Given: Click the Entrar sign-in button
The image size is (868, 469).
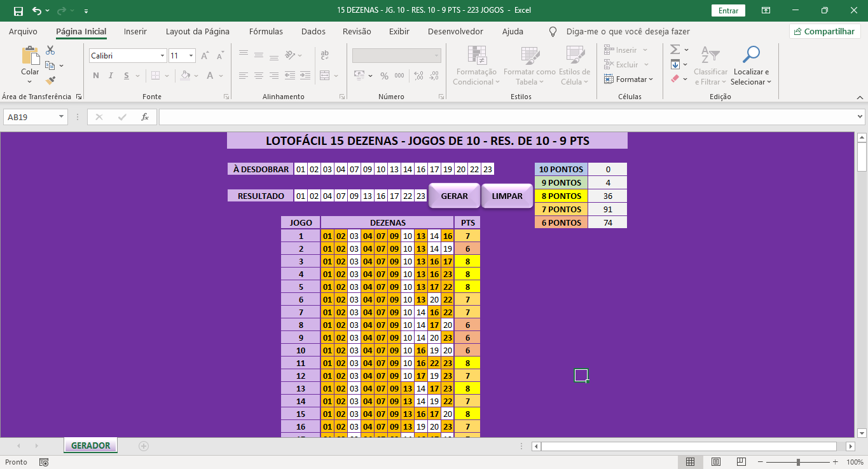Looking at the screenshot, I should [x=729, y=11].
